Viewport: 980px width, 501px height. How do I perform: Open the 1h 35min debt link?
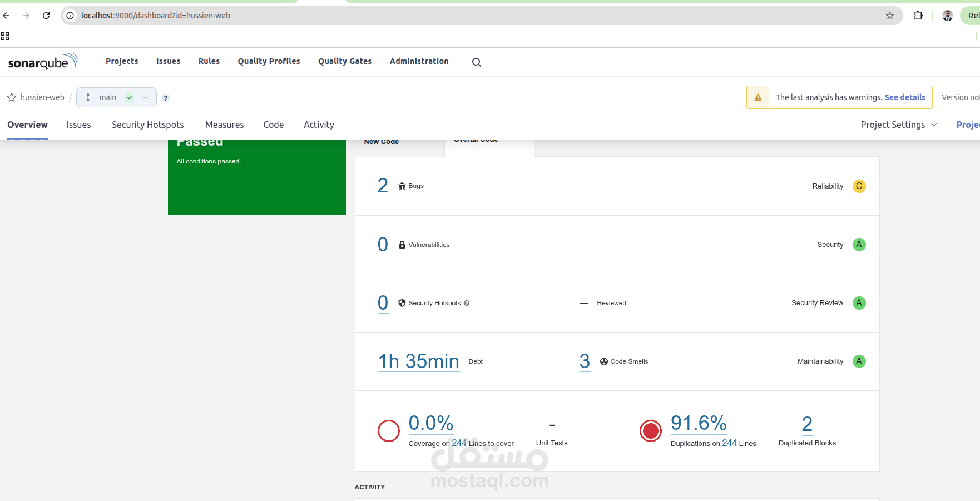419,361
